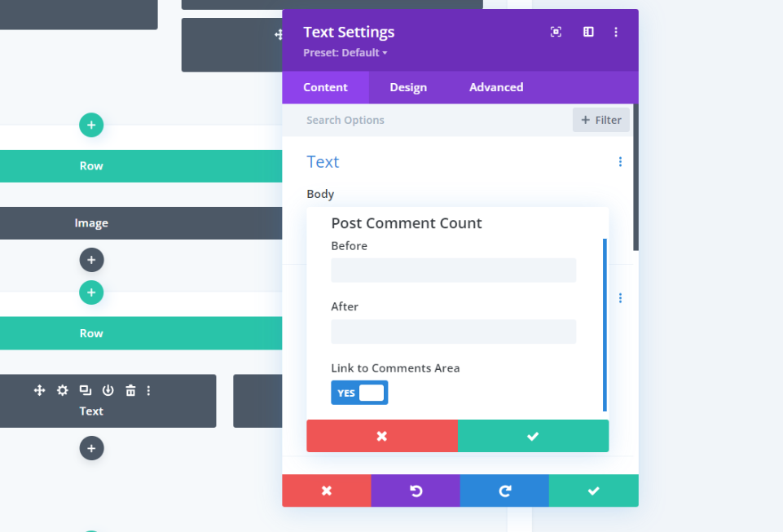Switch to the Design tab
This screenshot has width=783, height=532.
point(408,87)
